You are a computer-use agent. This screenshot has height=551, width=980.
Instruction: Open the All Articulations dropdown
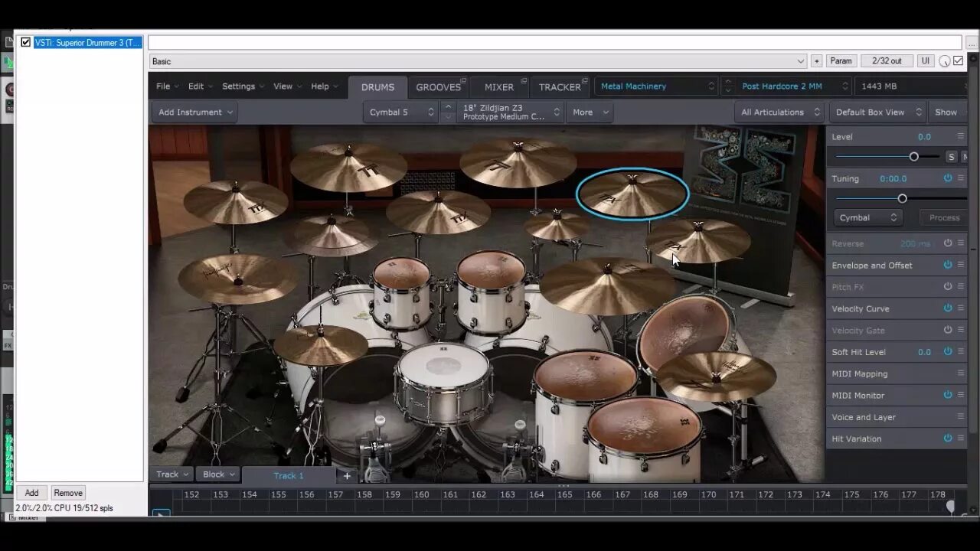point(779,112)
